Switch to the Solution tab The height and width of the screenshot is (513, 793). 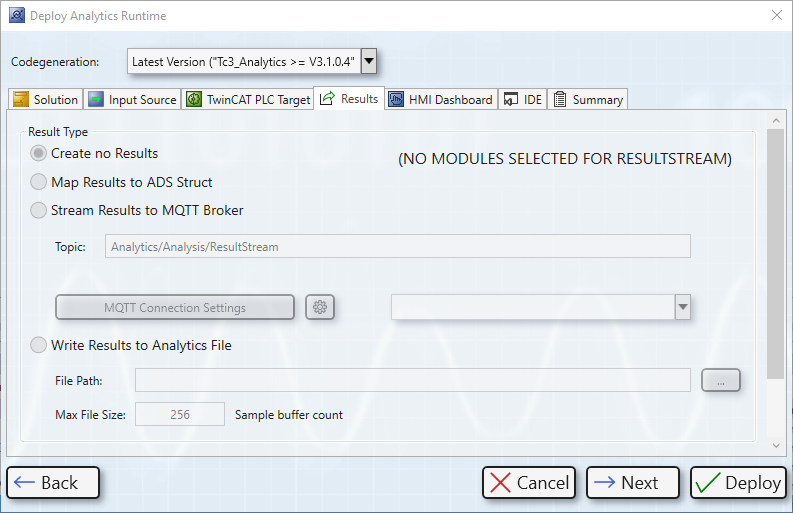point(45,99)
